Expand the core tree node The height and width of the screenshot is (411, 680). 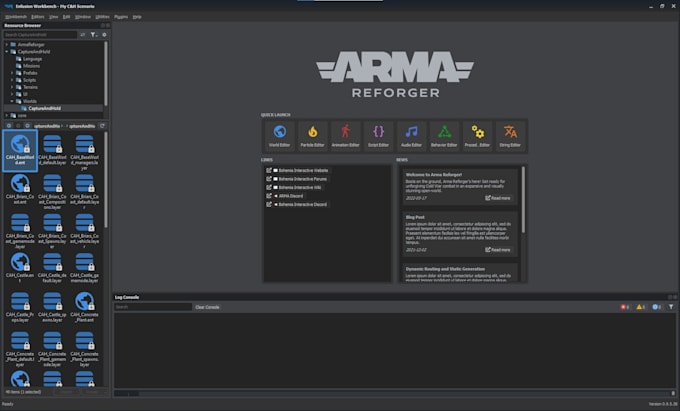7,115
